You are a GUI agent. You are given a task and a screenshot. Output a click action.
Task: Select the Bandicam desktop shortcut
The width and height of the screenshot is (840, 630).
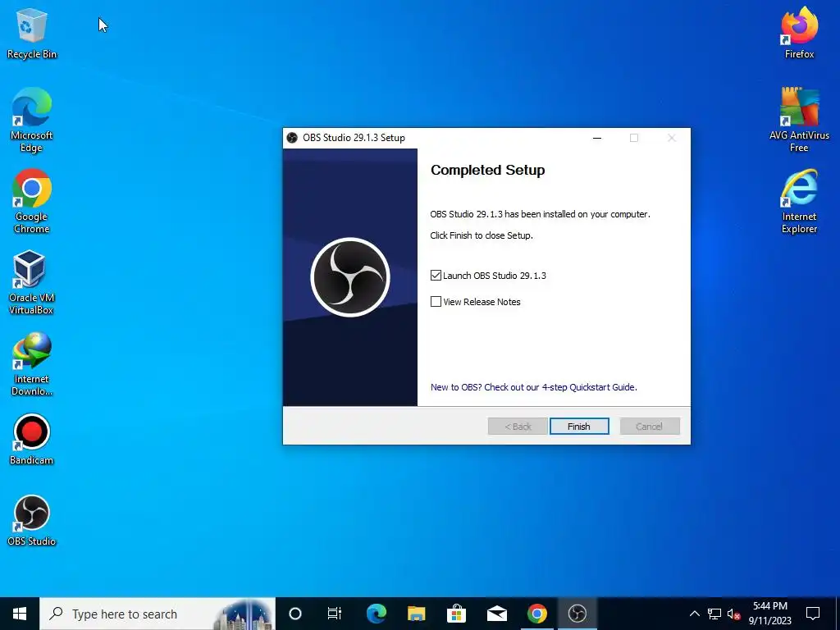pos(32,440)
